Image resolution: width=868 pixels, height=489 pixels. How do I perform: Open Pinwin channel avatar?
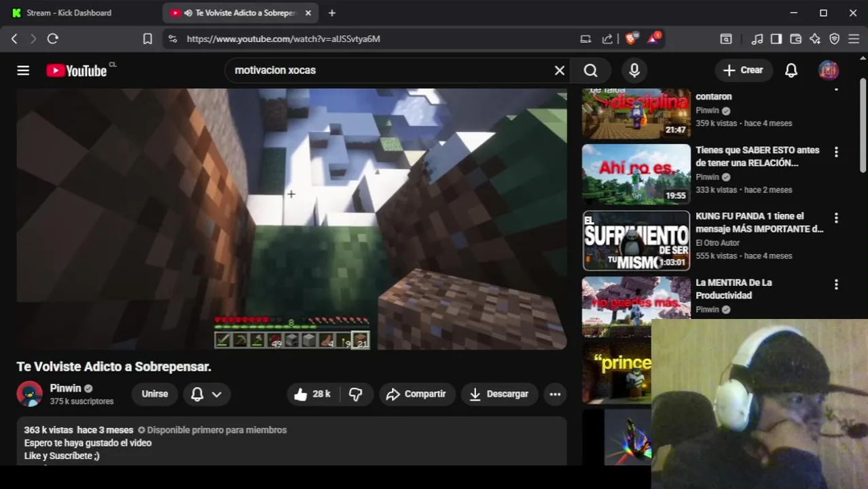pos(29,394)
